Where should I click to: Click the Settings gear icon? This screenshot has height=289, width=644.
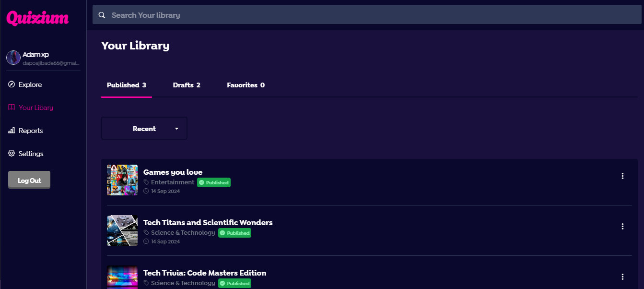(x=12, y=154)
